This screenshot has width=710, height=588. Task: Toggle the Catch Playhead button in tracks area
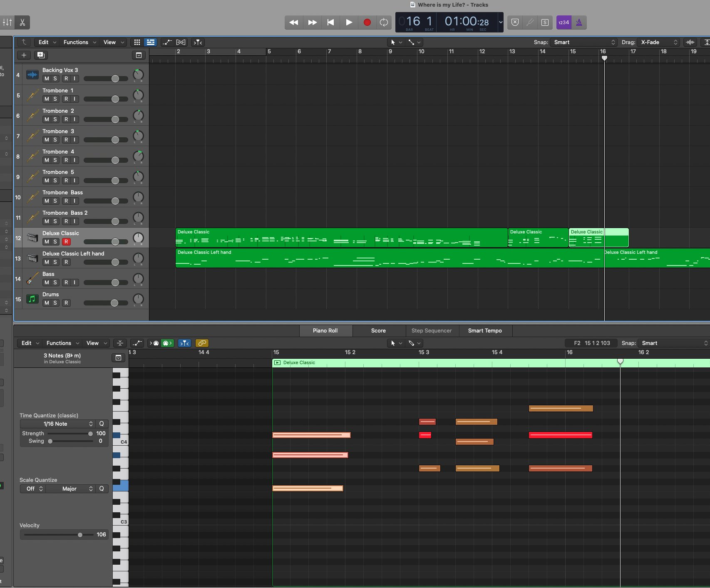198,42
